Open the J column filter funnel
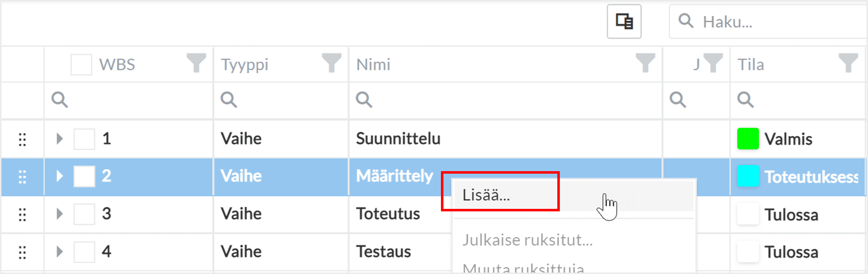 tap(713, 63)
